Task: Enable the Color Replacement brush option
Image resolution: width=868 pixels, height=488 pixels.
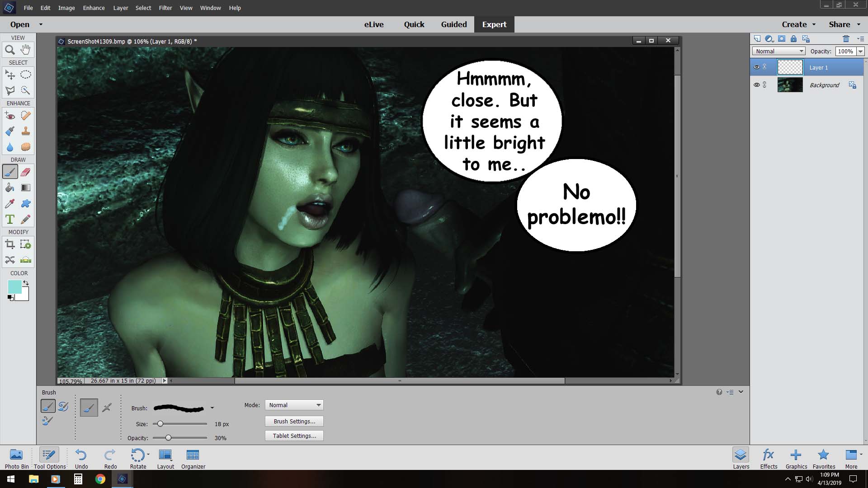Action: click(x=47, y=421)
